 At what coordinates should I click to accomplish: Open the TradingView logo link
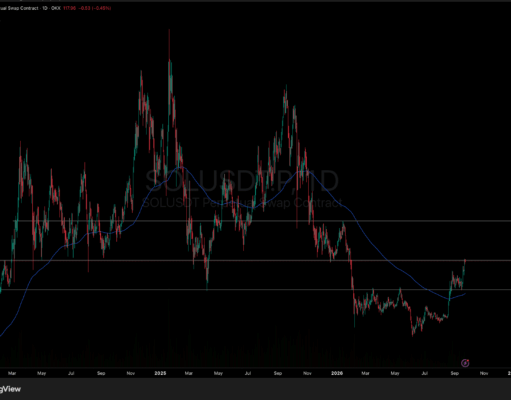10,389
